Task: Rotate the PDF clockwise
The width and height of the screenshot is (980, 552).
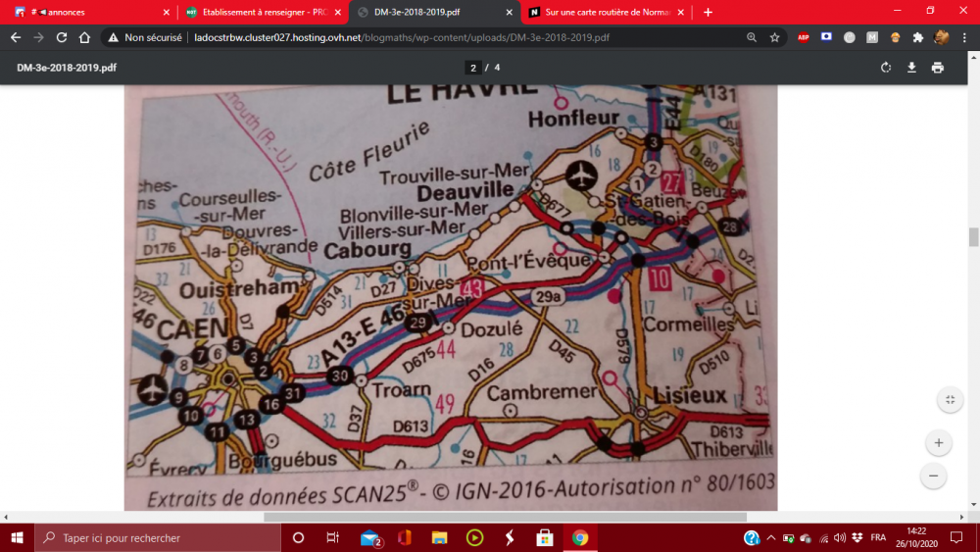Action: [886, 68]
